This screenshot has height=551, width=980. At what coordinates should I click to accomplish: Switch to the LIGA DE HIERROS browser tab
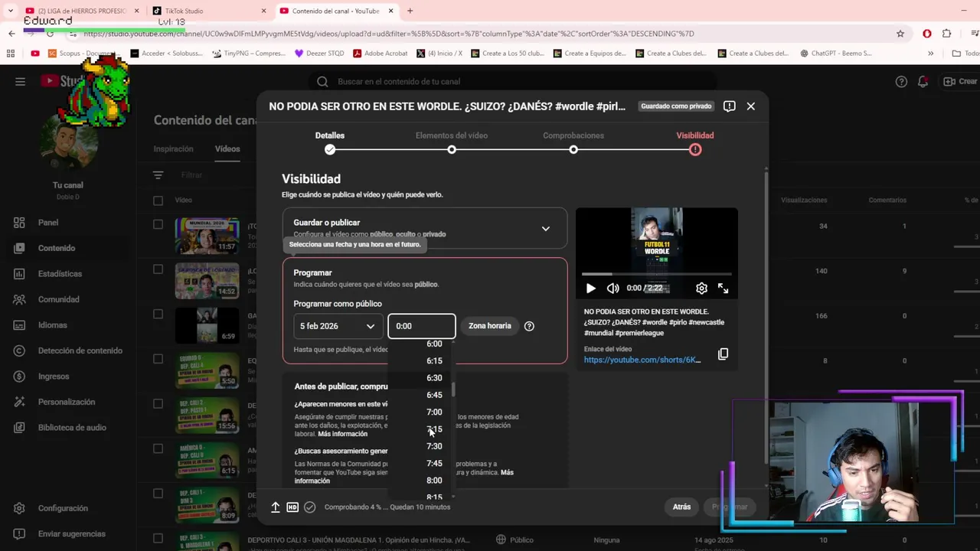click(x=83, y=11)
